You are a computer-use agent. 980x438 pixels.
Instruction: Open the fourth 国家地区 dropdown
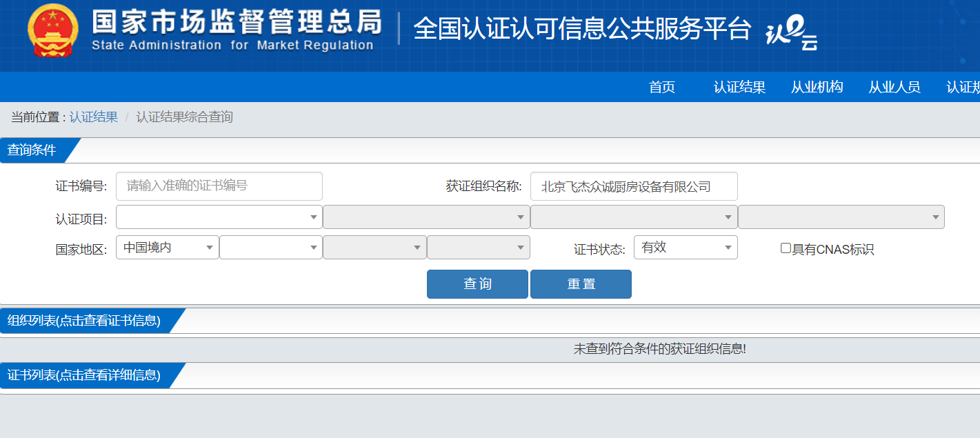pos(479,248)
